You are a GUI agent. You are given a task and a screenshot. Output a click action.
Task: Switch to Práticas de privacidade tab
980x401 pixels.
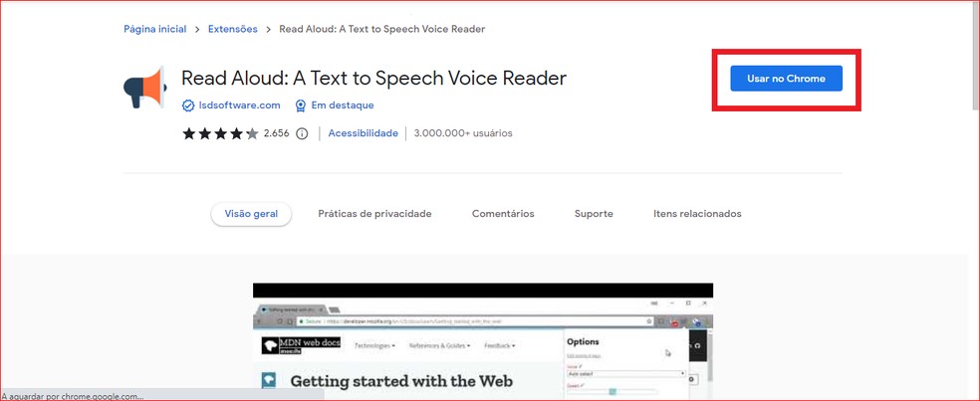pyautogui.click(x=375, y=214)
